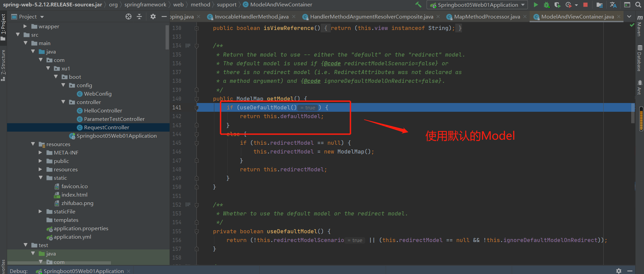Fold Javadoc comment at line 134
644x274 pixels.
tap(196, 46)
